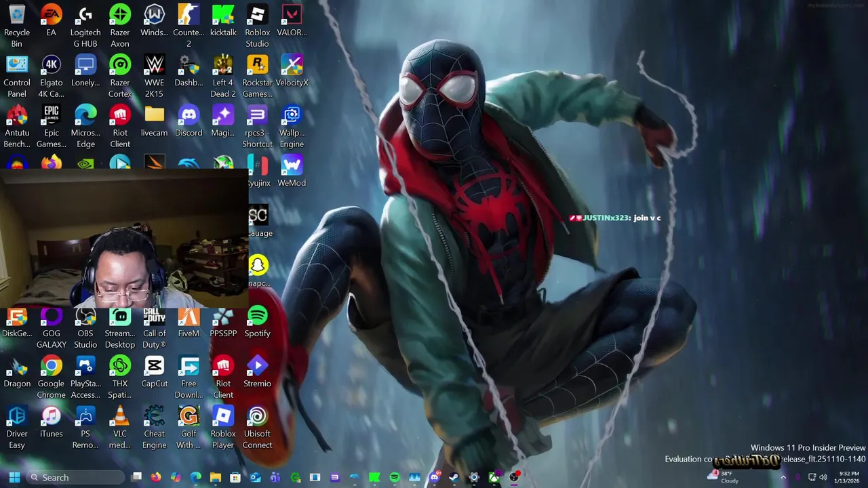Open Logitech G HUB shortcut
868x488 pixels.
click(x=85, y=26)
